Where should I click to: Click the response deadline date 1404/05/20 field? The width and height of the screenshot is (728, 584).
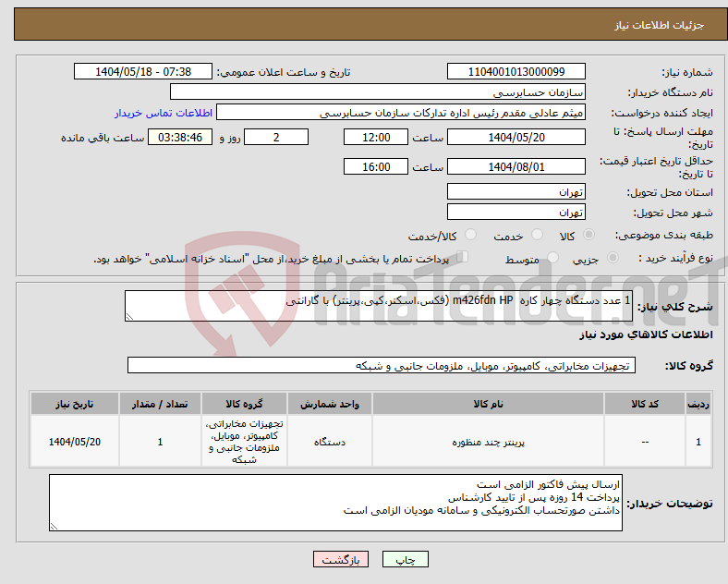[516, 137]
